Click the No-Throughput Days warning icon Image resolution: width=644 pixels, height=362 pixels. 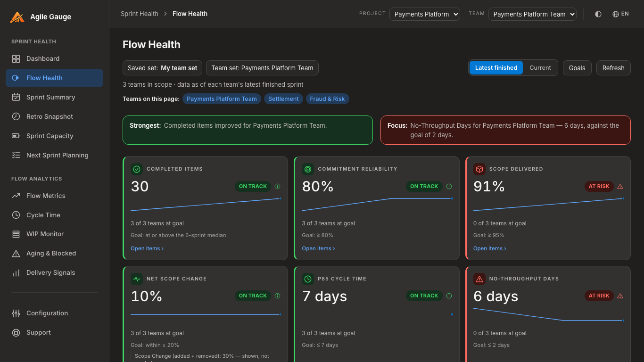coord(479,279)
